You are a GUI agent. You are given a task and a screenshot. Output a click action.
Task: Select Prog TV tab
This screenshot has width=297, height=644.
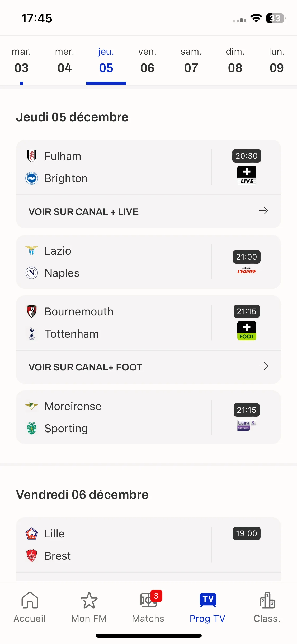[208, 607]
